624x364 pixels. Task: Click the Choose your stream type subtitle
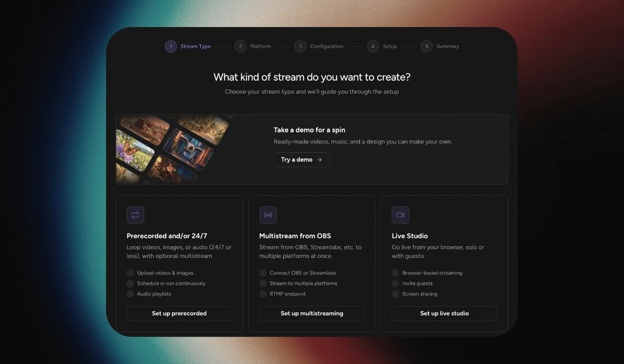coord(312,92)
